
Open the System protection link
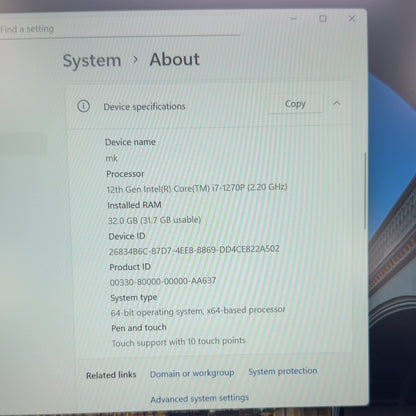pos(283,371)
